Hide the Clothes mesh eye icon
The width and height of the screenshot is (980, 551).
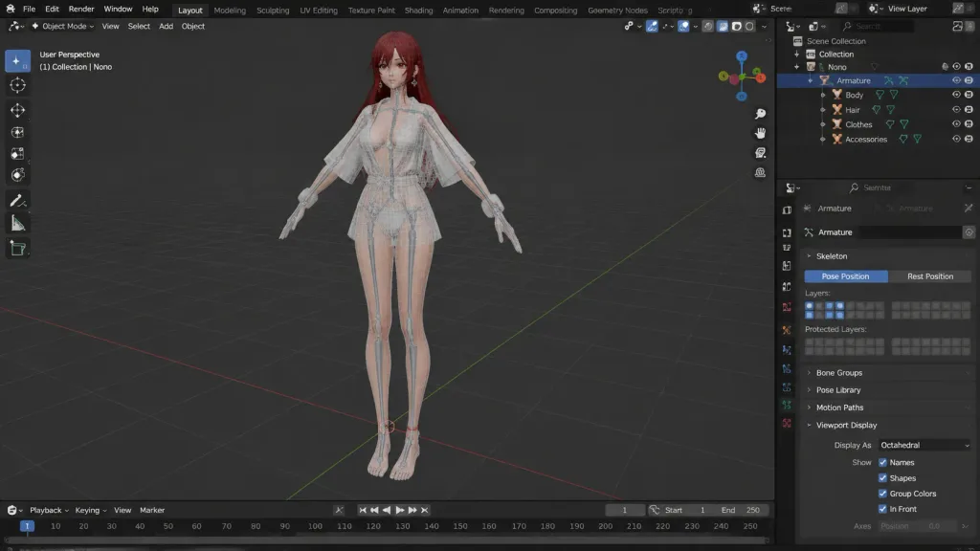(x=956, y=123)
